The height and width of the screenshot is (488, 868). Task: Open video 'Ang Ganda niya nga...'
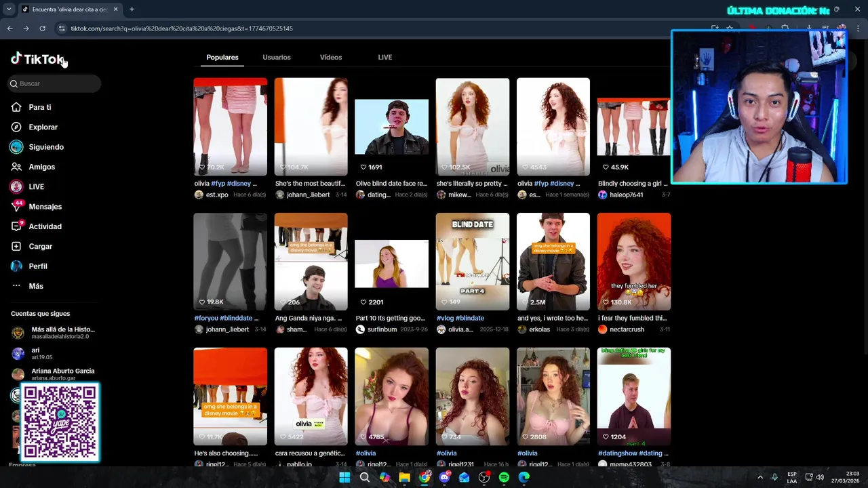coord(311,262)
